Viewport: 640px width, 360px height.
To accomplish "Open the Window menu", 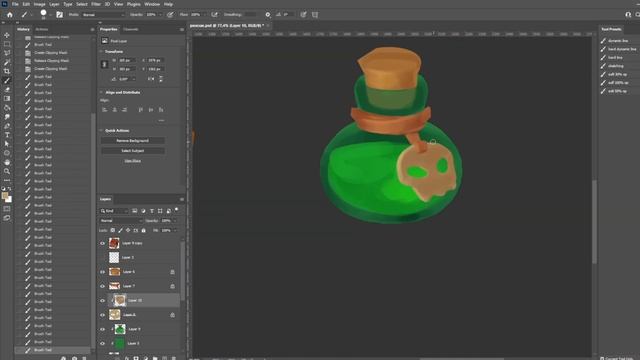I will coord(152,4).
